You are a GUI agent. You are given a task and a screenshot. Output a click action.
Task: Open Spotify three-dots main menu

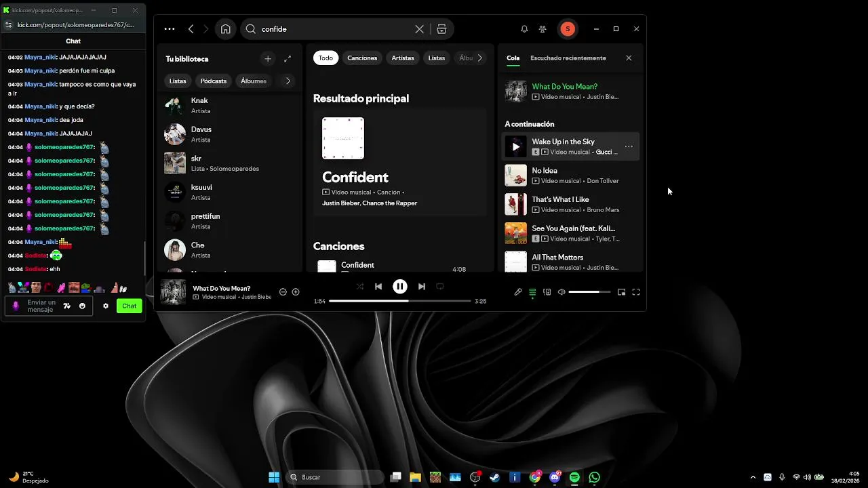(x=170, y=29)
